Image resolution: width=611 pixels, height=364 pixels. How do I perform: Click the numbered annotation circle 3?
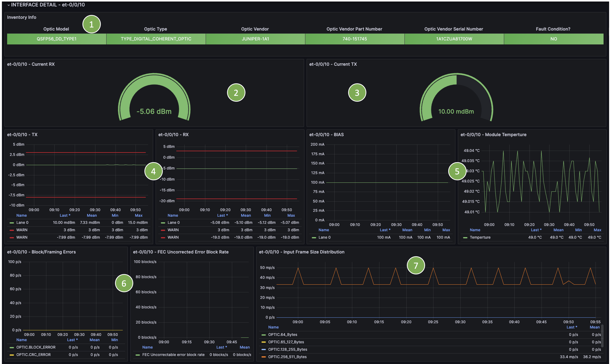click(357, 93)
